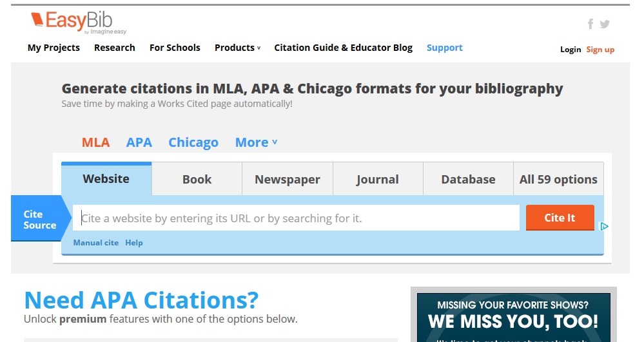Open the Facebook icon link
644x342 pixels.
coord(590,24)
